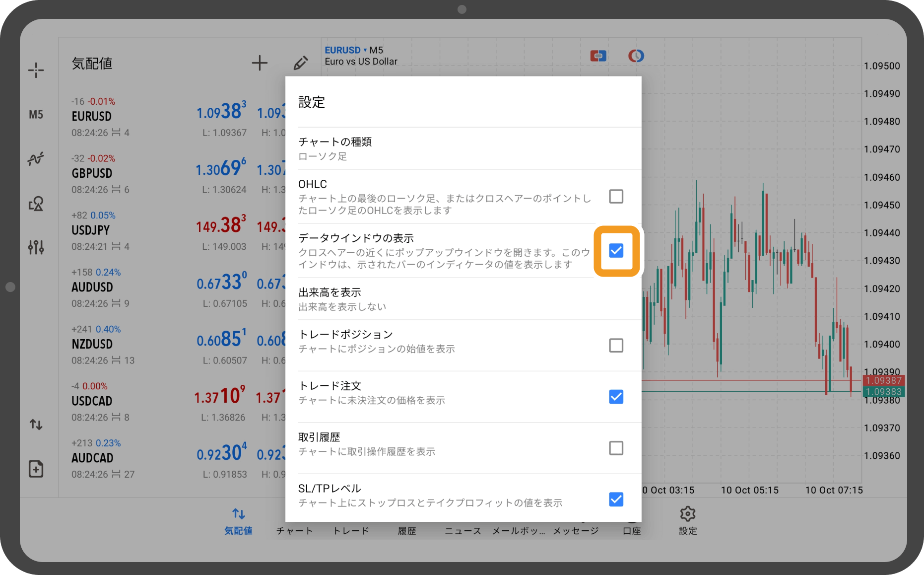Click the red-blue one-click trading icon
This screenshot has height=575, width=924.
[598, 56]
